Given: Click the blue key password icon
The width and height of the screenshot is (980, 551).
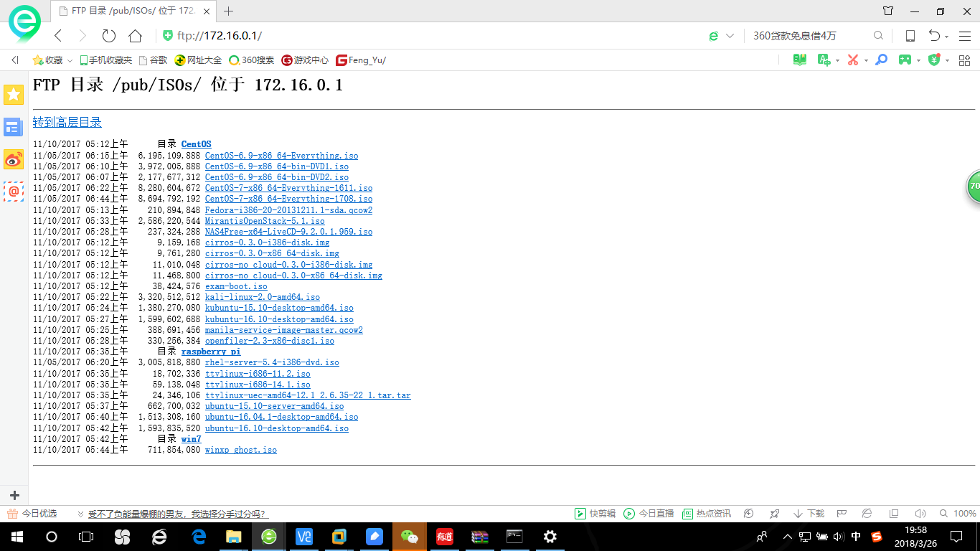Looking at the screenshot, I should pyautogui.click(x=882, y=60).
